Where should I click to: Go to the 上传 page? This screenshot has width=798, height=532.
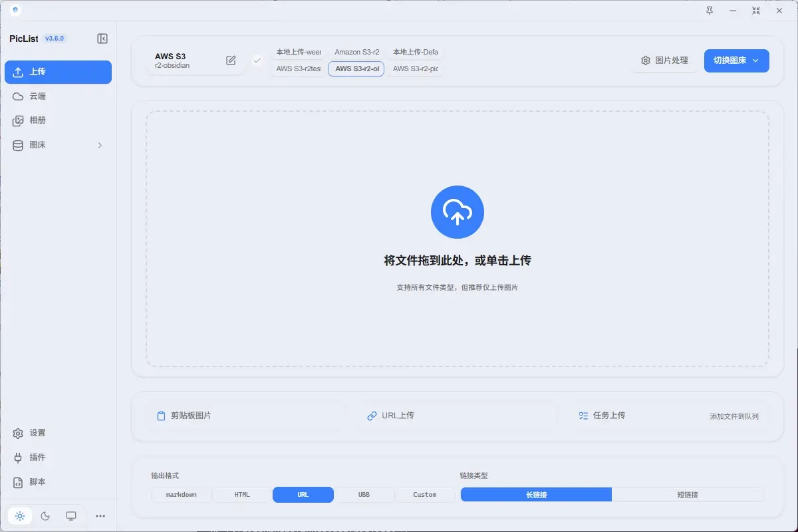coord(58,72)
